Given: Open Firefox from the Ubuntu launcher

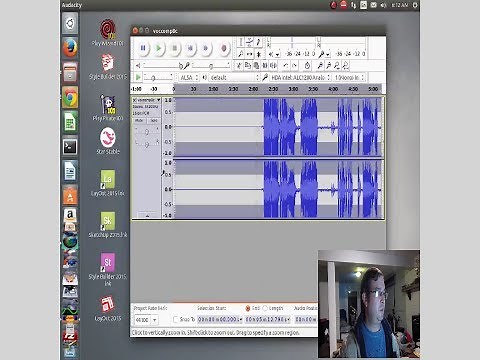Looking at the screenshot, I should [x=70, y=48].
